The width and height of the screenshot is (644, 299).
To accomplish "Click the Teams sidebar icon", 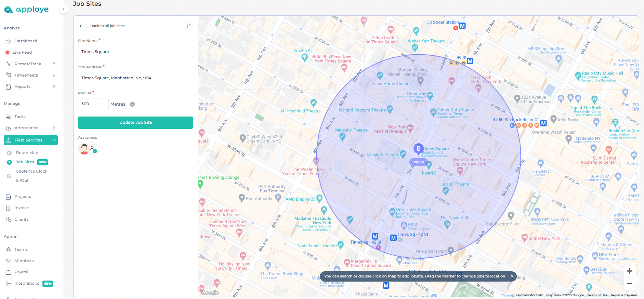I will coord(9,249).
